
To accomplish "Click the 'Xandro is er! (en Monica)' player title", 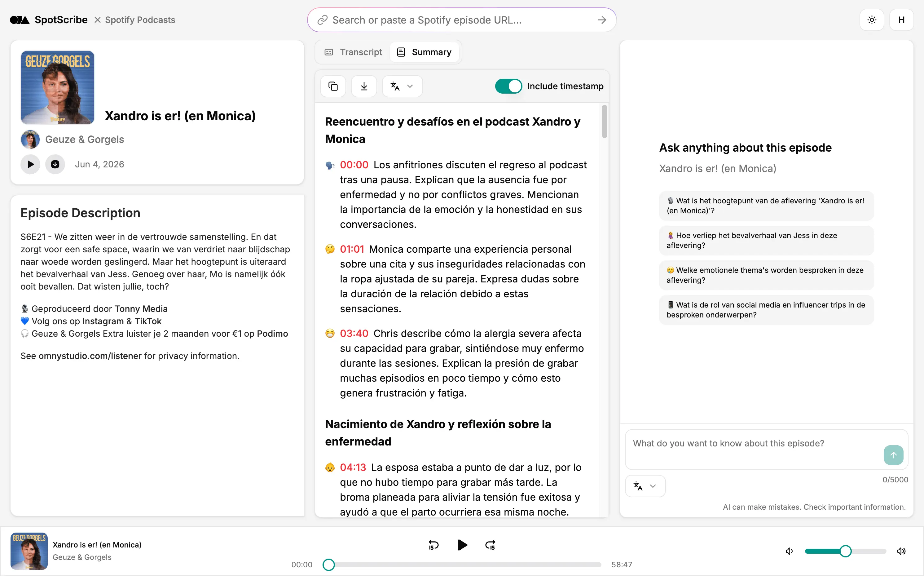I will [97, 545].
